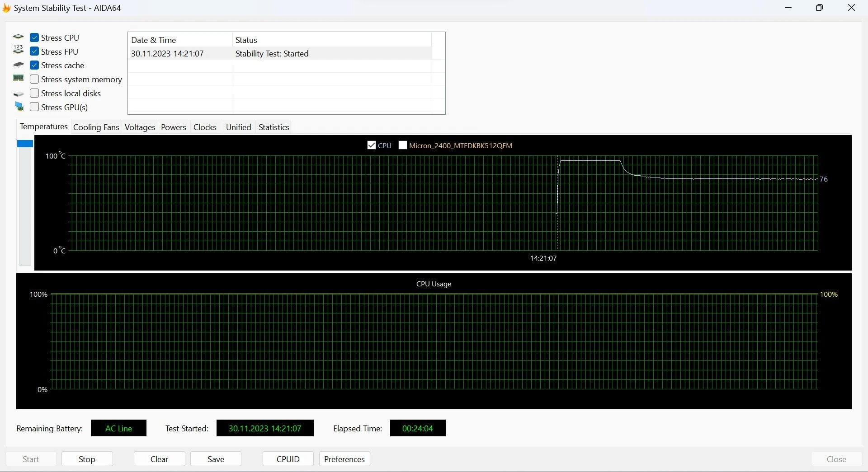Open the Clocks tab

[x=205, y=127]
